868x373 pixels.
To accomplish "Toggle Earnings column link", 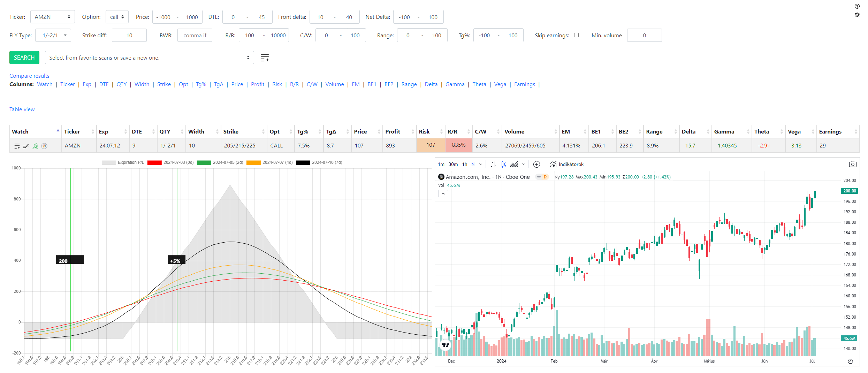I will click(524, 84).
